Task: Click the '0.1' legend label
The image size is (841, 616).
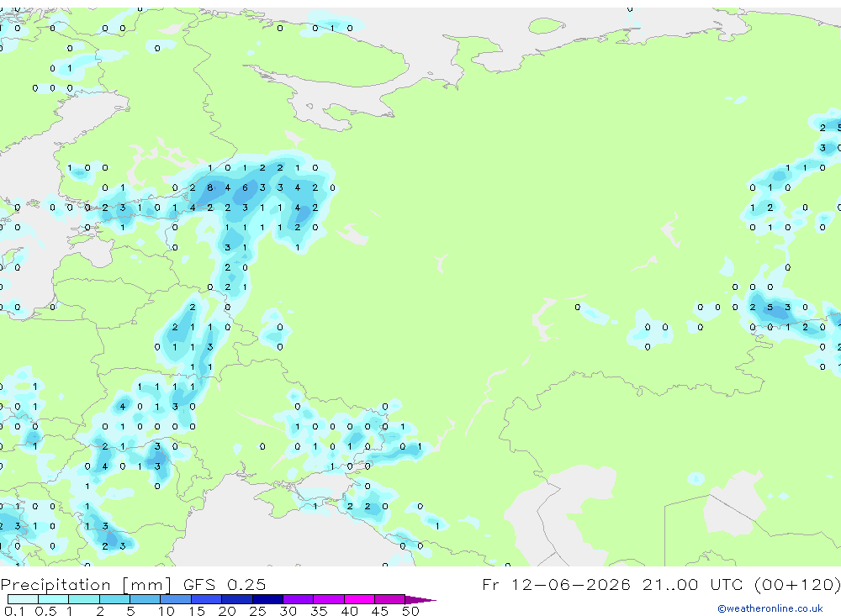Action: [14, 611]
